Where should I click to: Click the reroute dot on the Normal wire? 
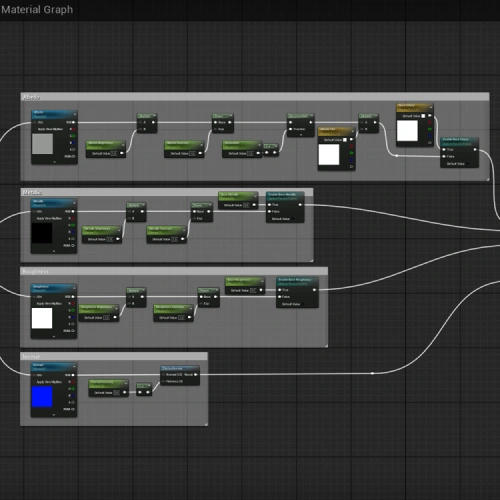pyautogui.click(x=372, y=373)
